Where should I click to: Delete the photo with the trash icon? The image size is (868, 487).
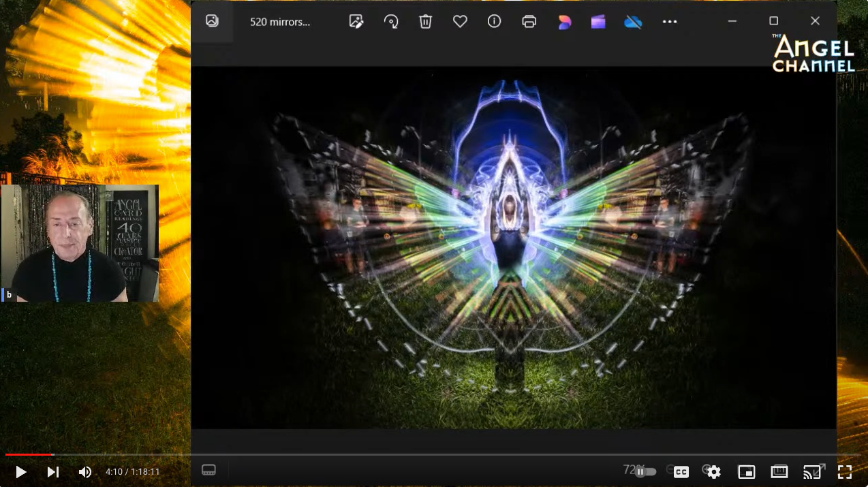click(426, 22)
